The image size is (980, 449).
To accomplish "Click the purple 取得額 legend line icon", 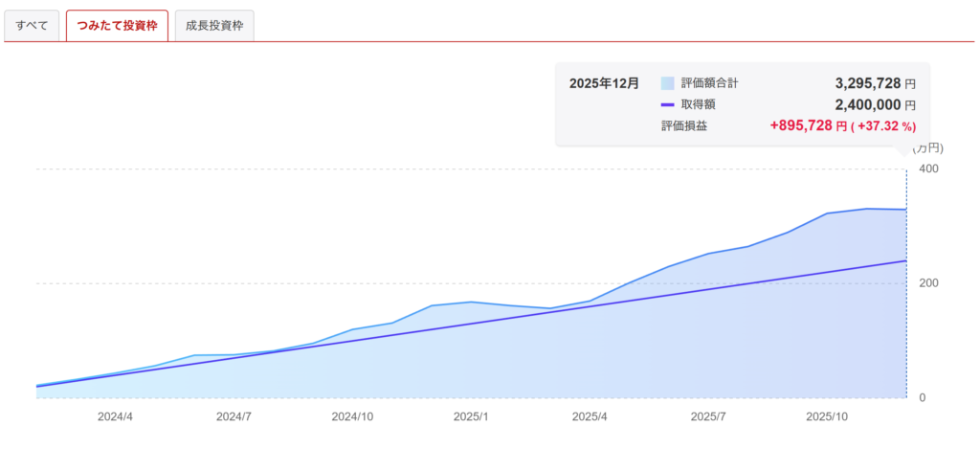I will pos(667,104).
